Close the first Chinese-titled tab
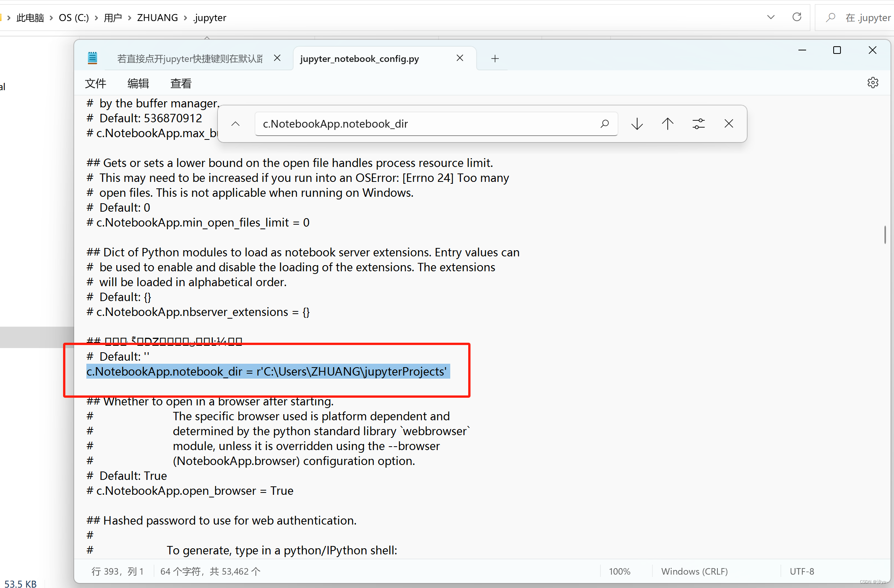Screen dimensions: 894x588 pyautogui.click(x=277, y=58)
